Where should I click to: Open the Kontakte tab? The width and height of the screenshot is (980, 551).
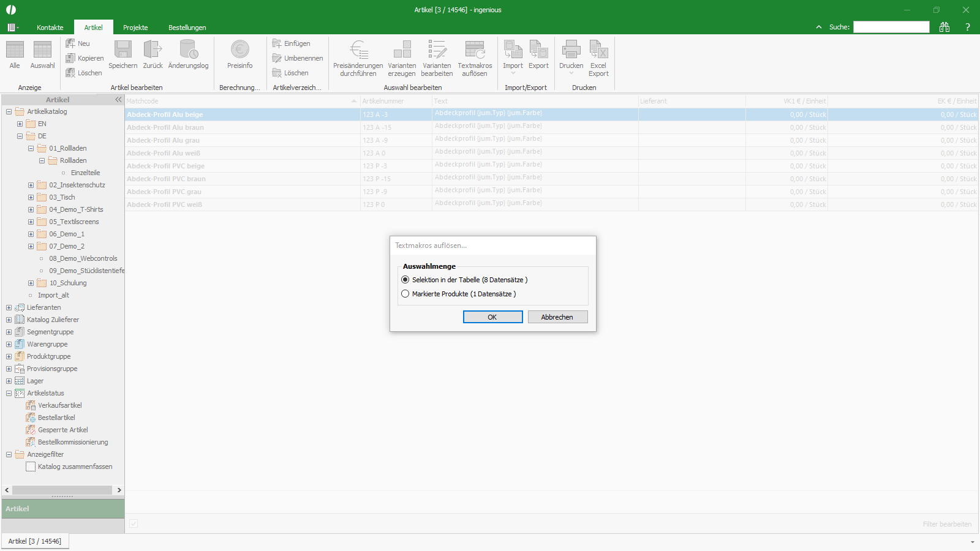point(50,28)
